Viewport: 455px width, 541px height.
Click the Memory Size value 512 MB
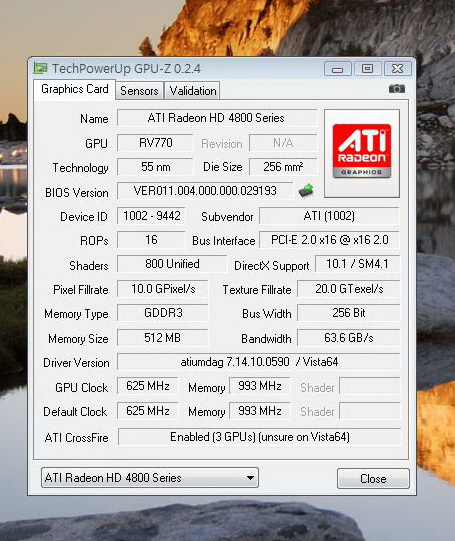point(163,338)
